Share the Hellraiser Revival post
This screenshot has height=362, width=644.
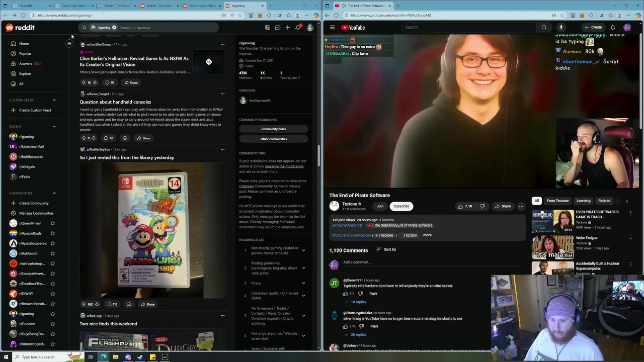pos(131,82)
